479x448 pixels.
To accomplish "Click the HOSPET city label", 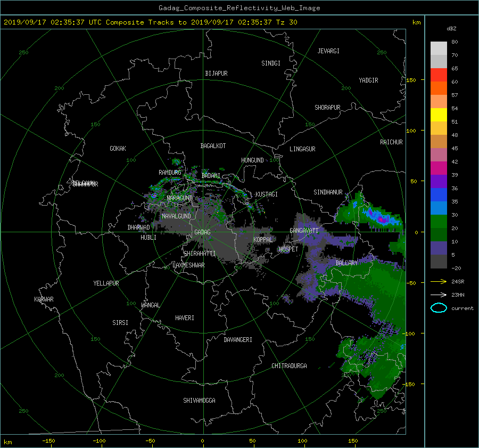I will 288,249.
